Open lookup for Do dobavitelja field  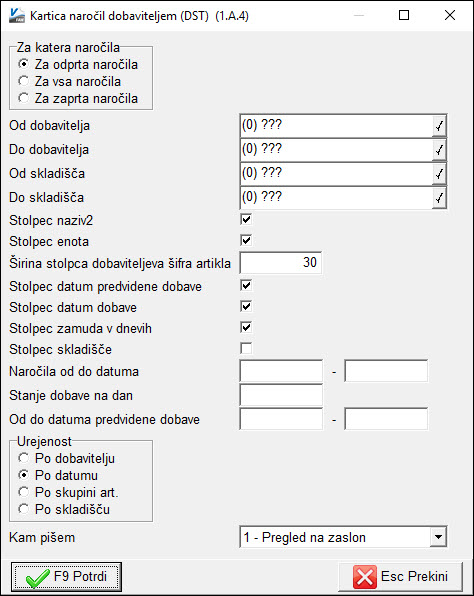tap(439, 150)
